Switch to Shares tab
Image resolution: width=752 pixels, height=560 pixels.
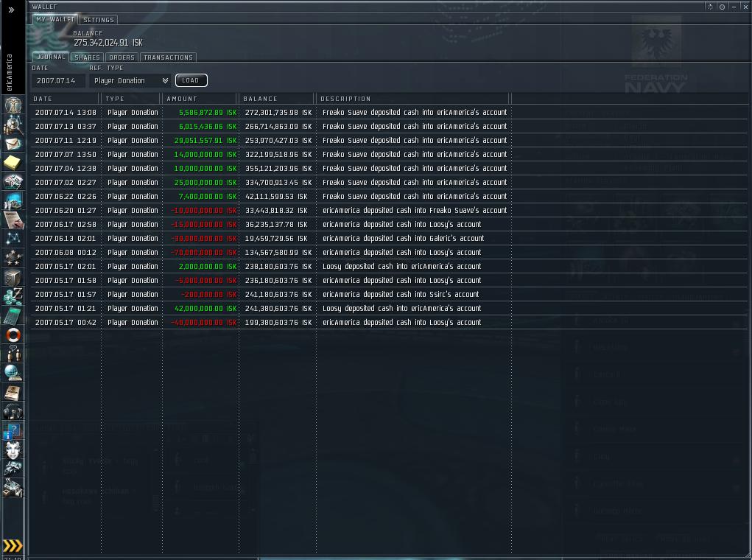pos(88,57)
